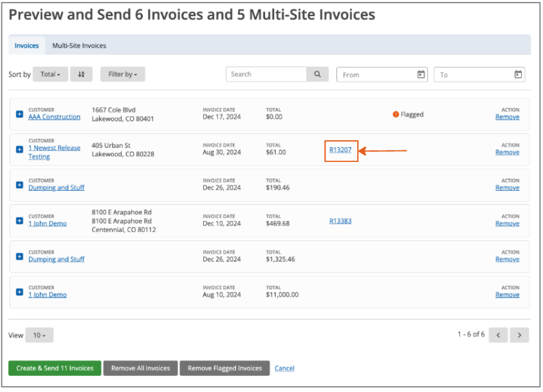Screen dimensions: 543x392
Task: Remove the $1,325.46 invoice
Action: 508,259
